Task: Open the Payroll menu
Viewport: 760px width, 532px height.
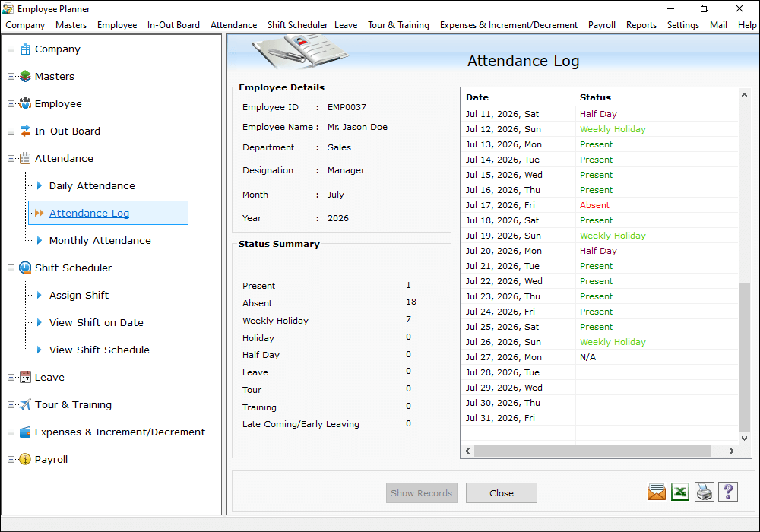Action: click(601, 25)
